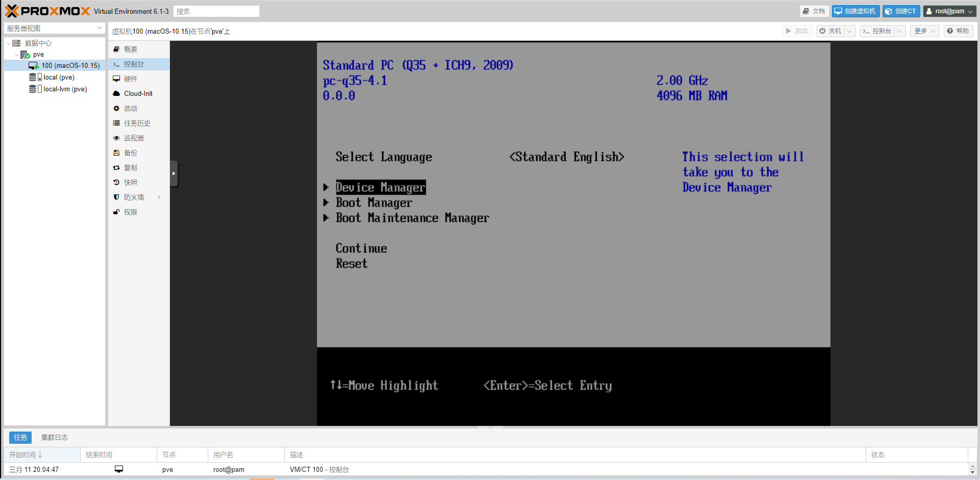Click the 搜索 search field
The width and height of the screenshot is (980, 480).
[216, 11]
